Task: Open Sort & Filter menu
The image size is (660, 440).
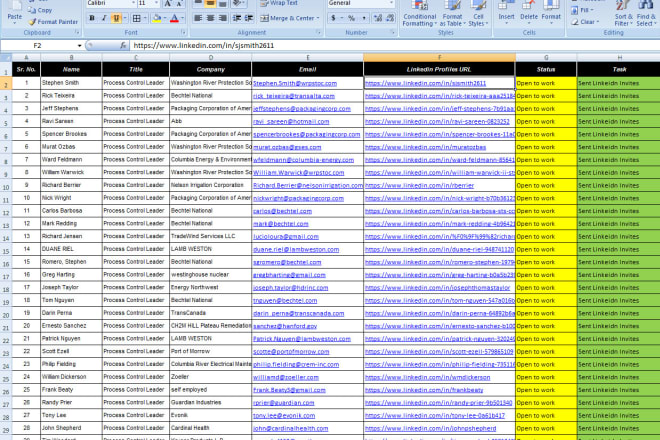Action: pos(623,13)
